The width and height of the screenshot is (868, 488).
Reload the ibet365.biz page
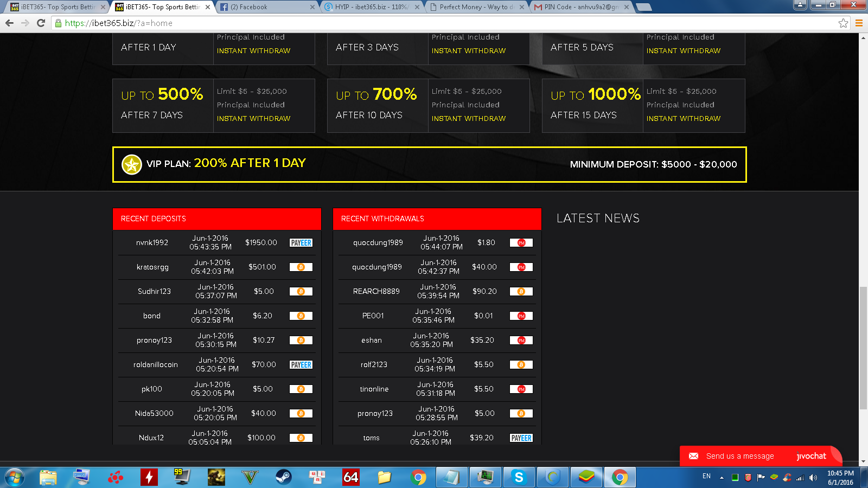[41, 23]
